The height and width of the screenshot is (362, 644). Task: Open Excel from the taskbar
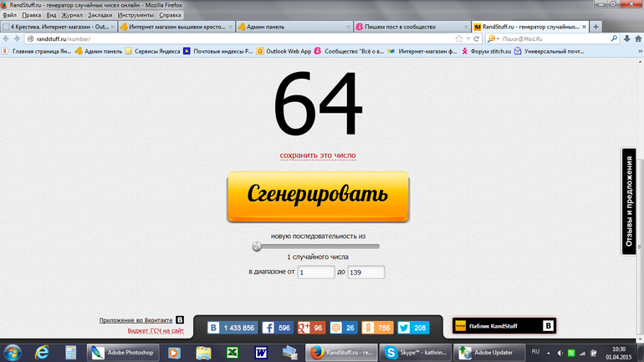232,352
